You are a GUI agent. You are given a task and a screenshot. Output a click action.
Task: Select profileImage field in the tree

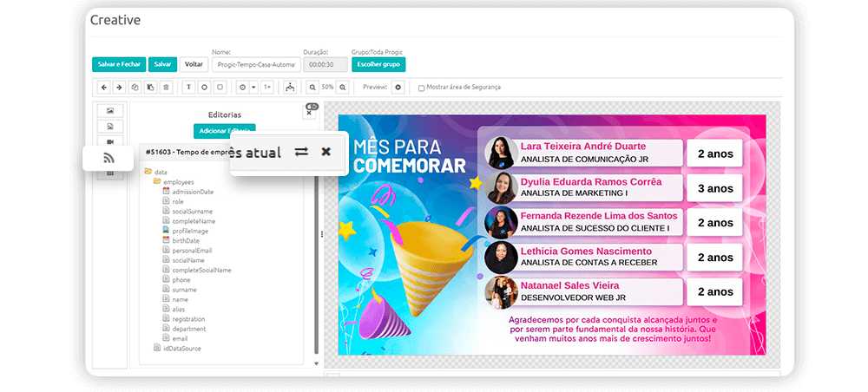190,231
